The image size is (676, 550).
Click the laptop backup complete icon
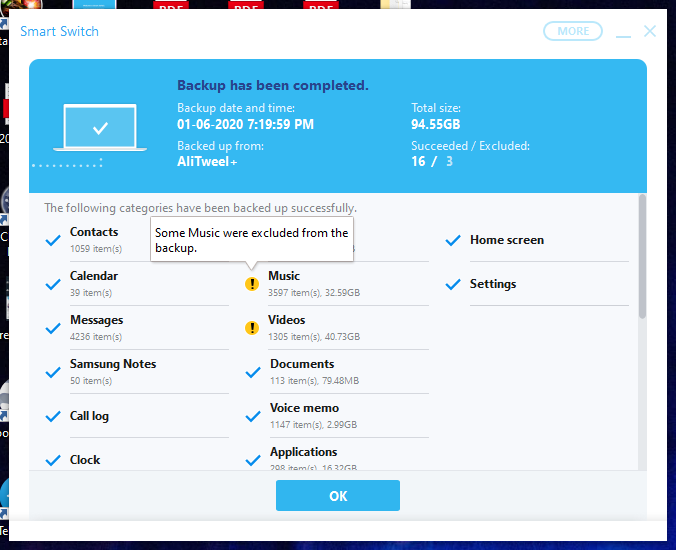pyautogui.click(x=100, y=128)
